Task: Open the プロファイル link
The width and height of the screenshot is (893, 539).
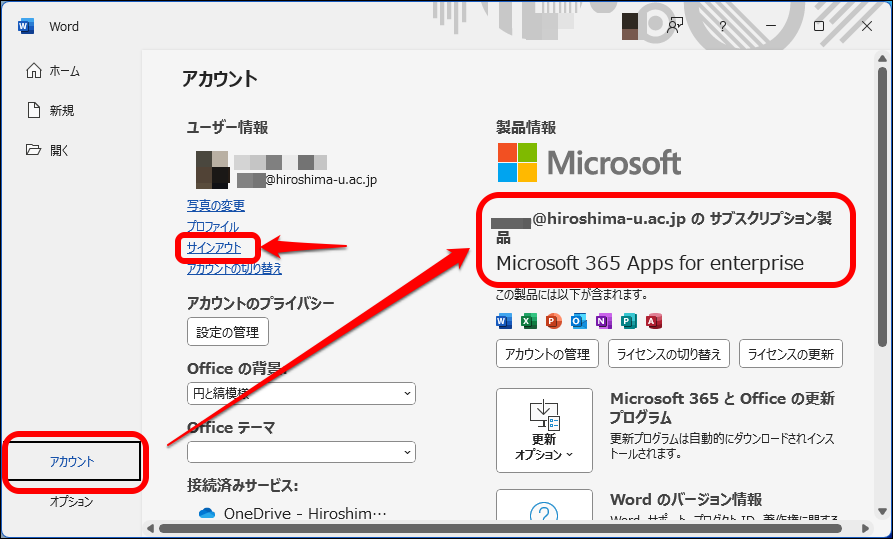Action: point(213,226)
